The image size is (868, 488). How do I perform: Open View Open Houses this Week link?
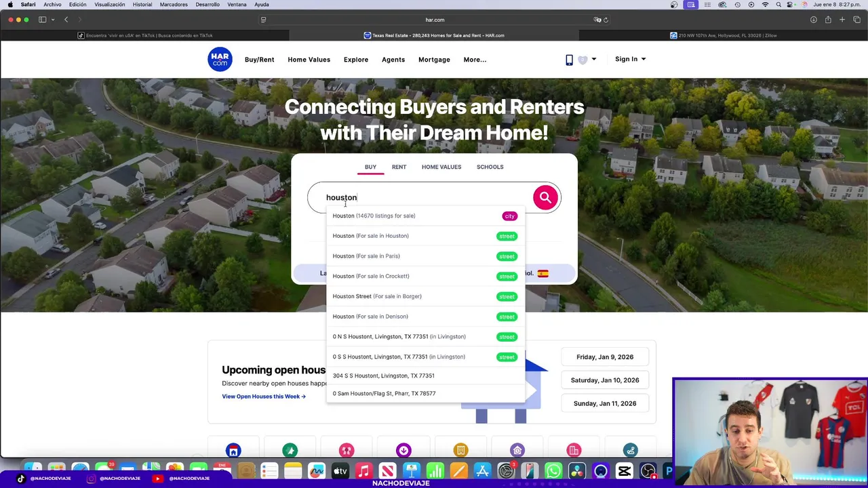coord(264,396)
